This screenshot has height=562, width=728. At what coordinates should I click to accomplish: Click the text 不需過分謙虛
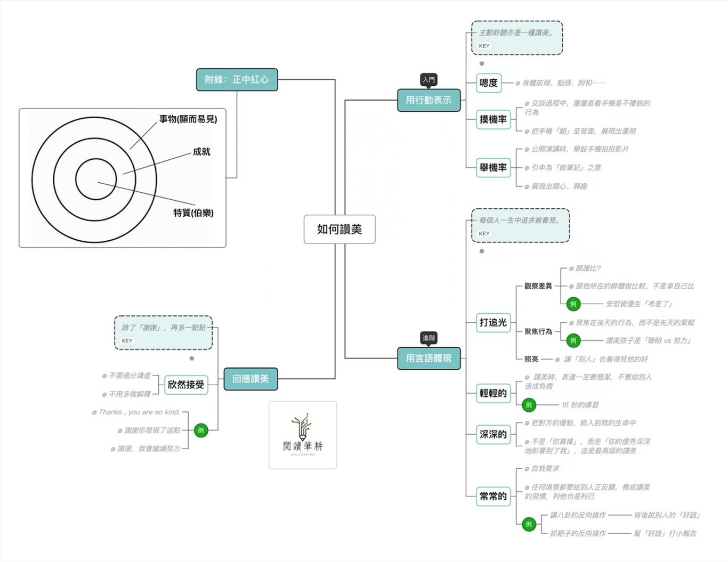point(130,376)
